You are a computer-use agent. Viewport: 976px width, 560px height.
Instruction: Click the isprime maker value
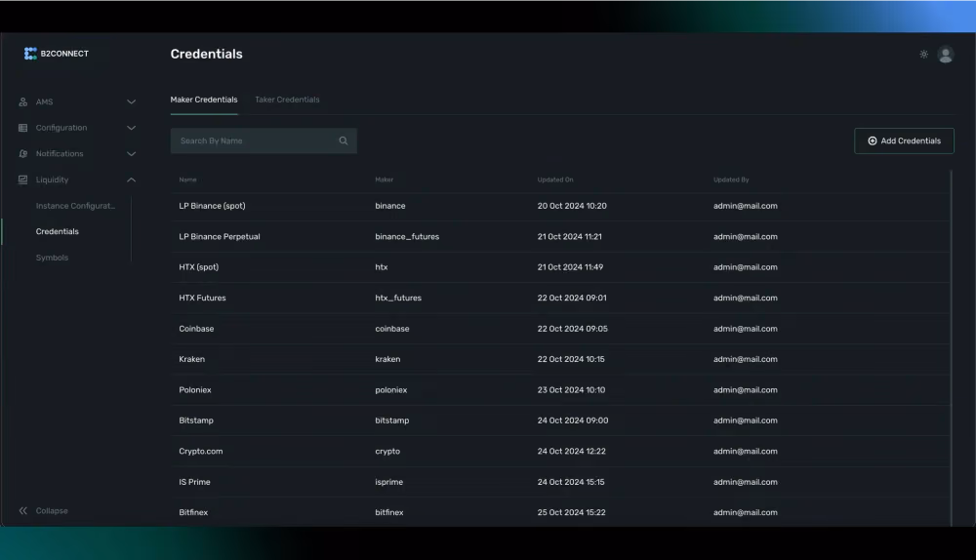pyautogui.click(x=389, y=482)
